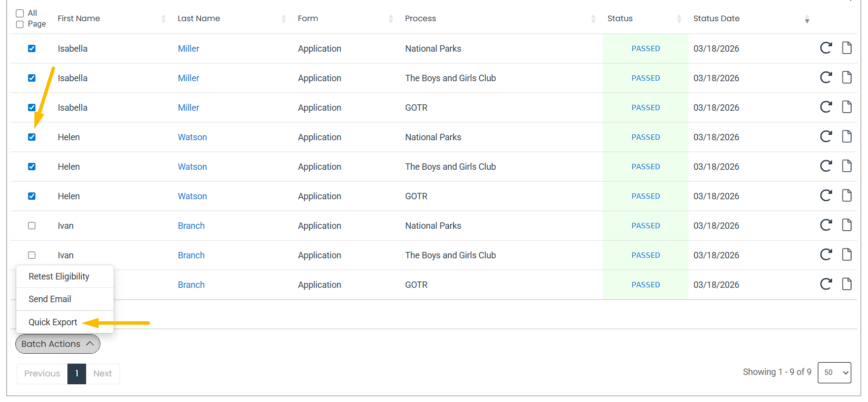Uncheck Helen Watson Boys and Girls Club row
Viewport: 868px width, 402px height.
[31, 166]
